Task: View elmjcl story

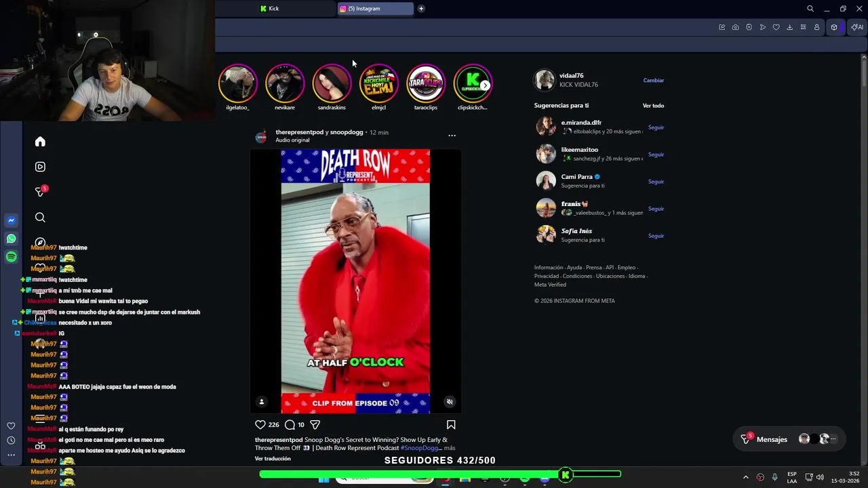Action: click(378, 83)
